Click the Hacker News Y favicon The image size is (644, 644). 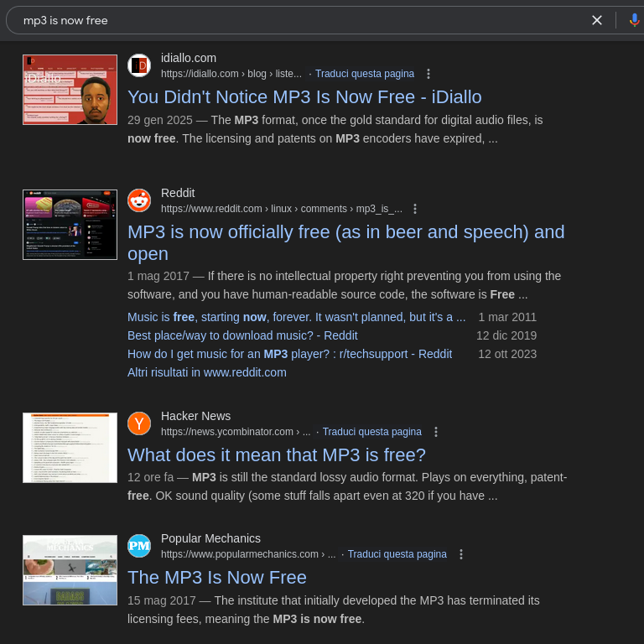139,423
